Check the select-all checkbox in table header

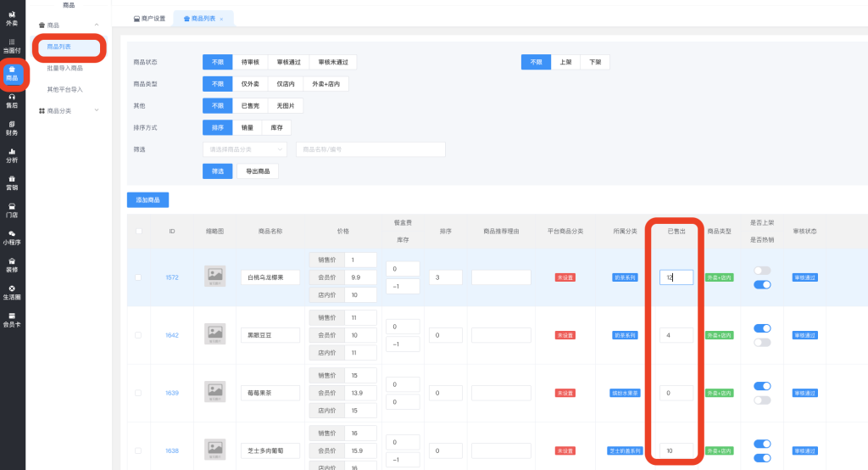coord(138,231)
